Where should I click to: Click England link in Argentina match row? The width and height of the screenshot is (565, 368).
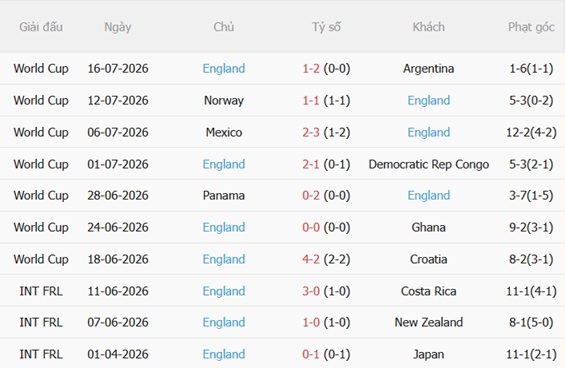click(x=224, y=68)
